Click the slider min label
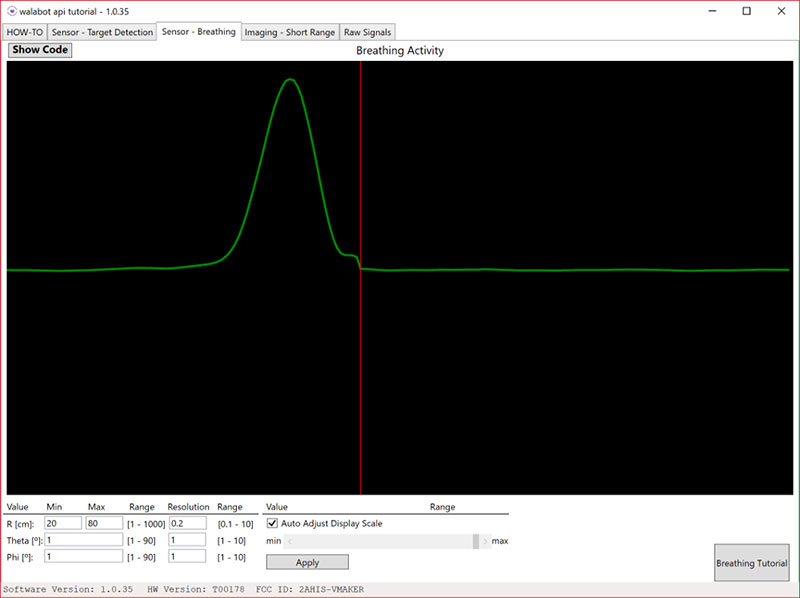The width and height of the screenshot is (800, 598). [x=273, y=541]
